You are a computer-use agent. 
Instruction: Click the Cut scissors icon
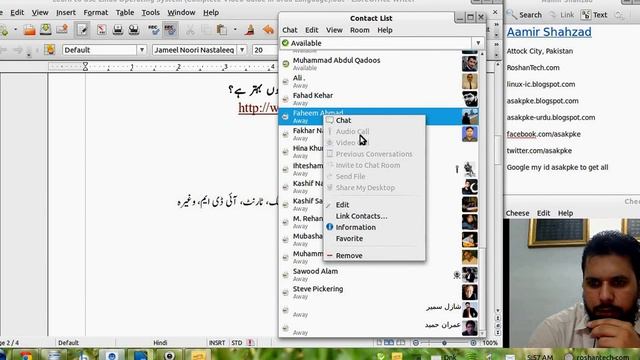pos(190,29)
